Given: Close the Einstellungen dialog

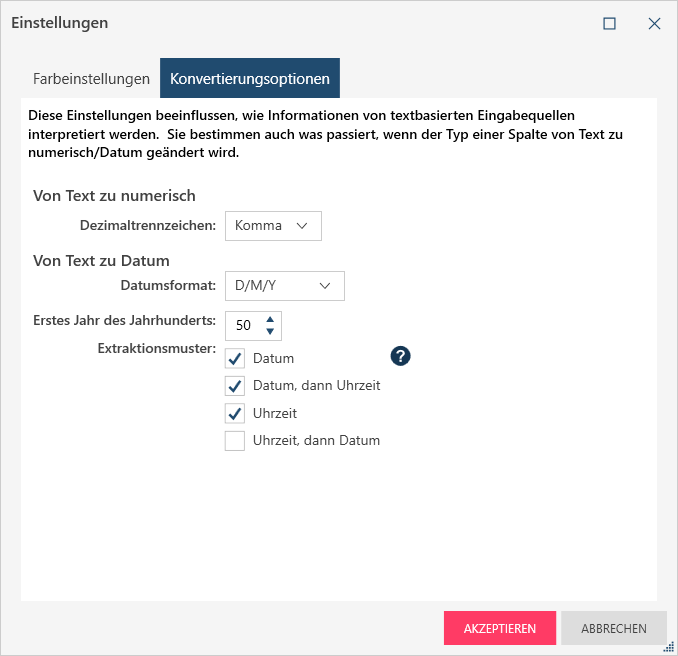Looking at the screenshot, I should point(654,23).
